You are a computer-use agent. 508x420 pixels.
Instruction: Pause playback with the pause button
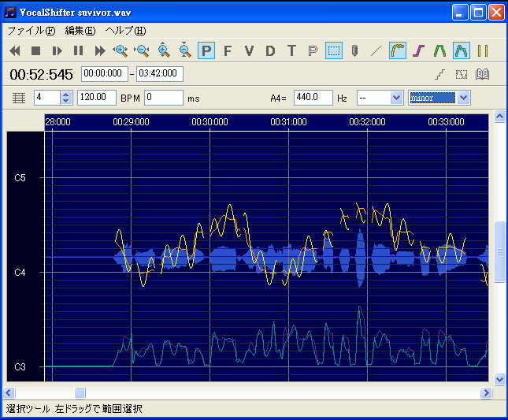tap(79, 51)
